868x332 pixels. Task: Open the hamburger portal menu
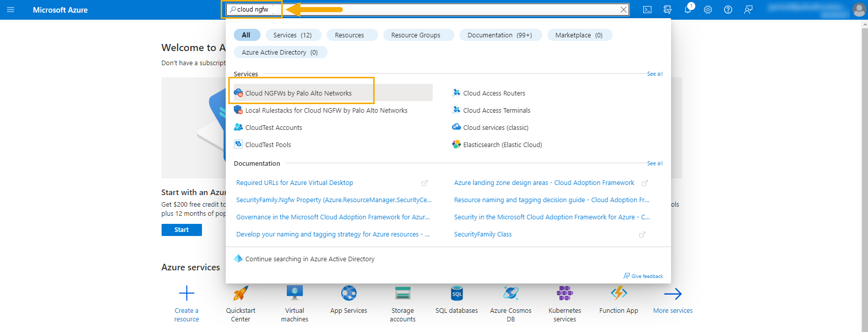point(11,10)
